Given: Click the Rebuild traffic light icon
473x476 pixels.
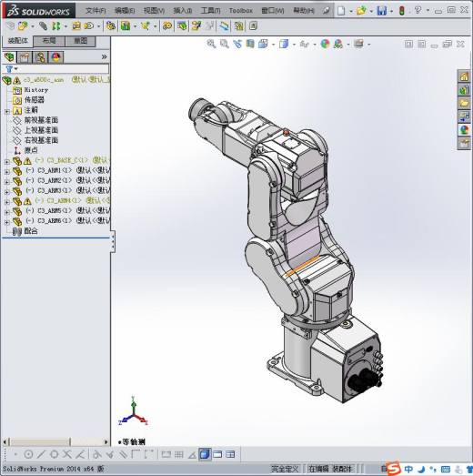Looking at the screenshot, I should click(x=402, y=11).
